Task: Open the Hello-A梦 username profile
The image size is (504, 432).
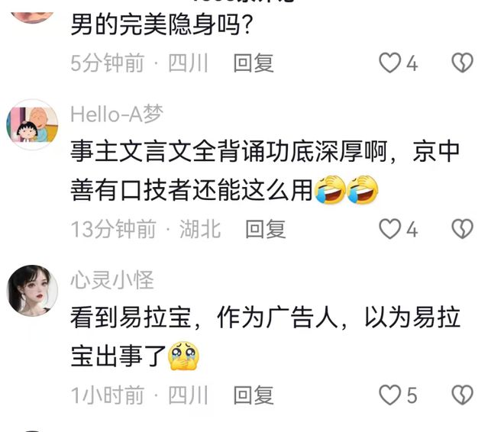Action: click(x=117, y=114)
